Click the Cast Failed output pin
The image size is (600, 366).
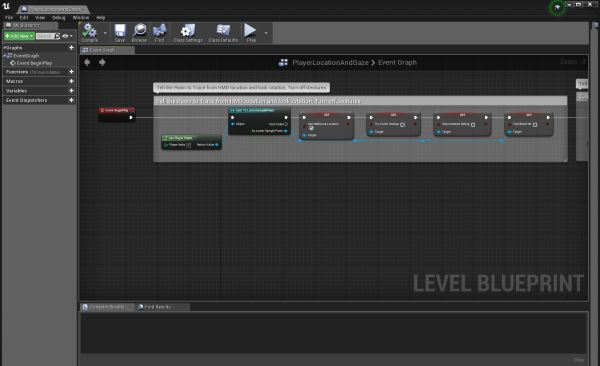click(286, 124)
